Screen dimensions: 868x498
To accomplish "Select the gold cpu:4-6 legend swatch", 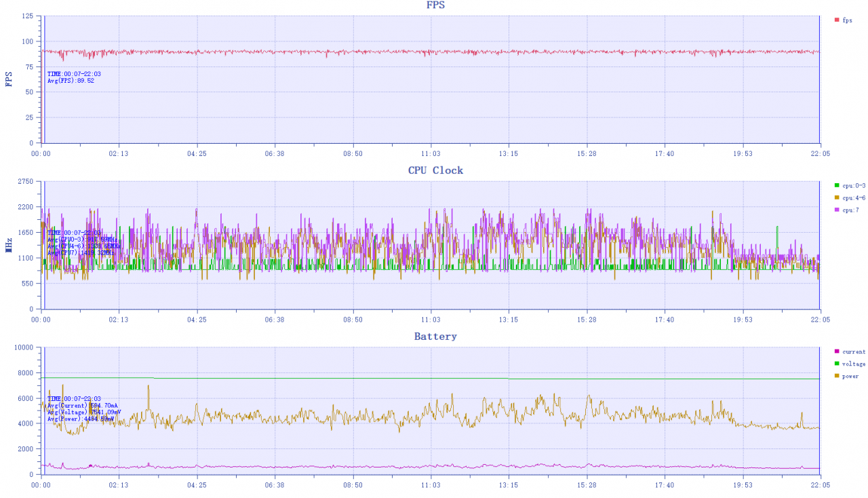I will tap(837, 197).
